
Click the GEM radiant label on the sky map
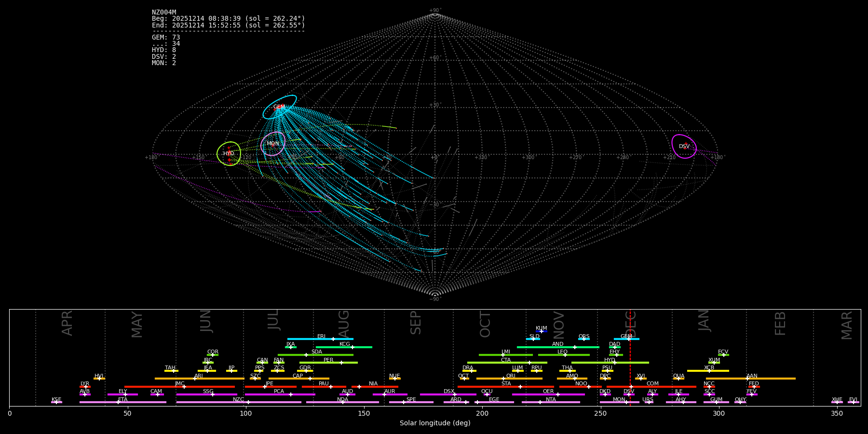(x=279, y=107)
